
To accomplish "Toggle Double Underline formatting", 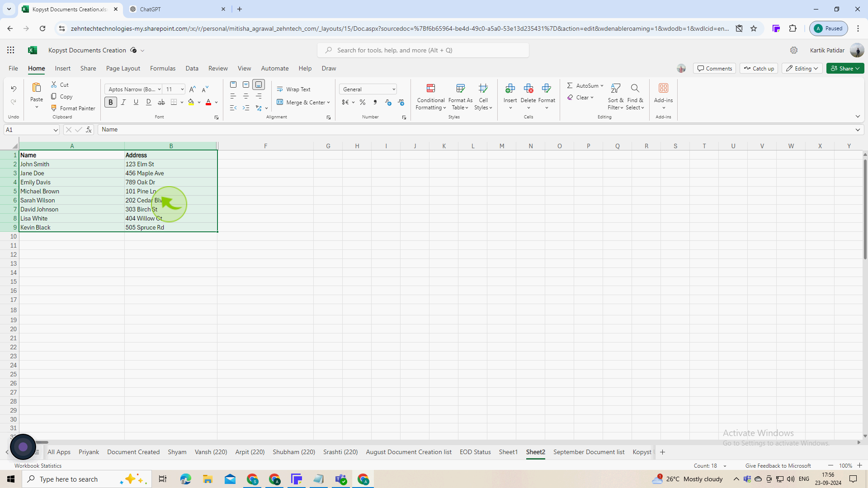I will (x=149, y=102).
